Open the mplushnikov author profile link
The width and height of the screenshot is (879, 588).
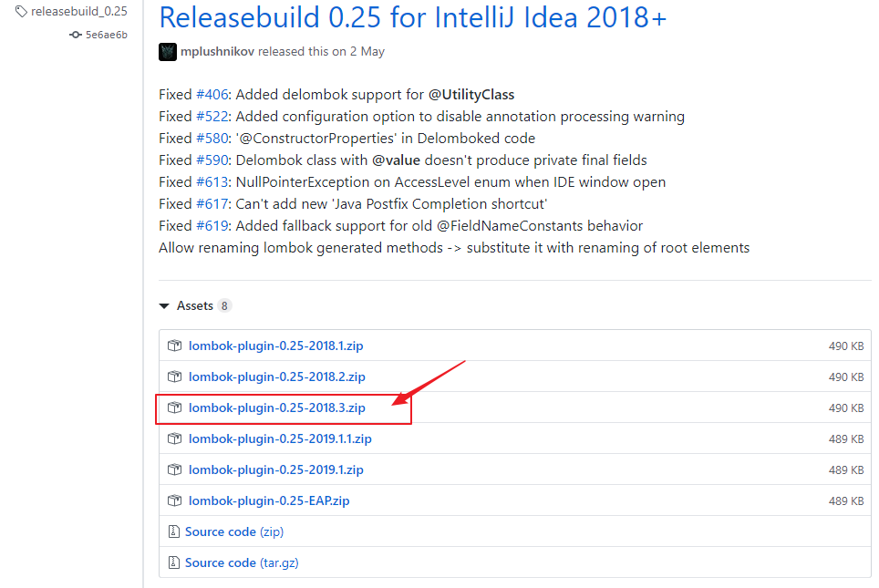click(218, 52)
